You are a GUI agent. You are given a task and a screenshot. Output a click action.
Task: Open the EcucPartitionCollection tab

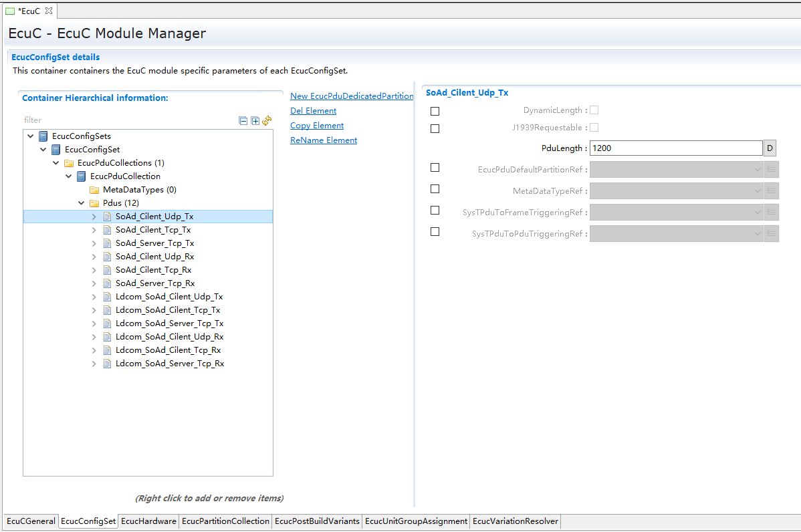click(x=225, y=521)
